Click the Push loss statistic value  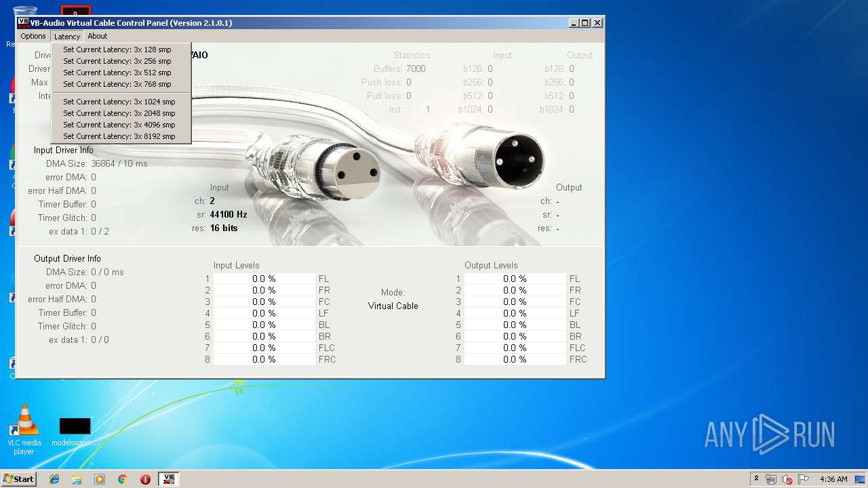pos(408,82)
